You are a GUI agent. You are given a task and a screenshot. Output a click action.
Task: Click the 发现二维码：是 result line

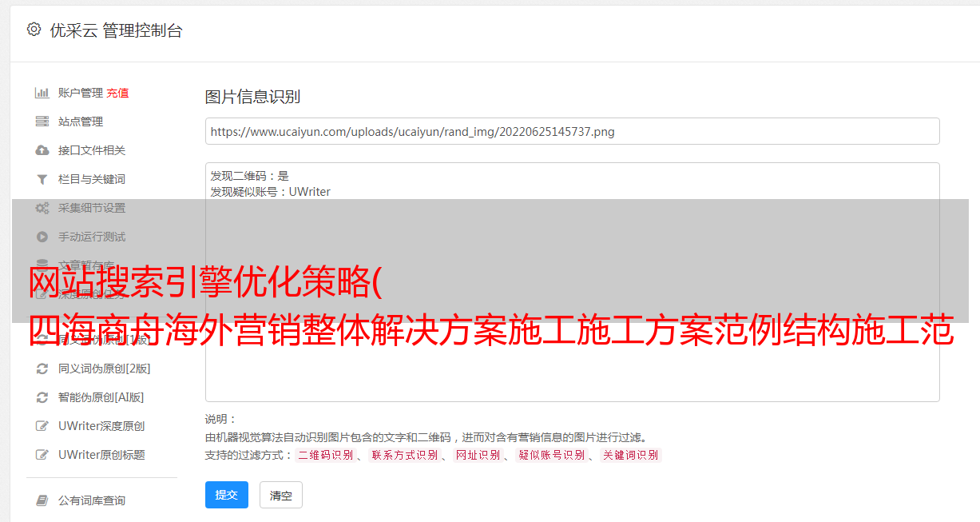click(x=250, y=176)
